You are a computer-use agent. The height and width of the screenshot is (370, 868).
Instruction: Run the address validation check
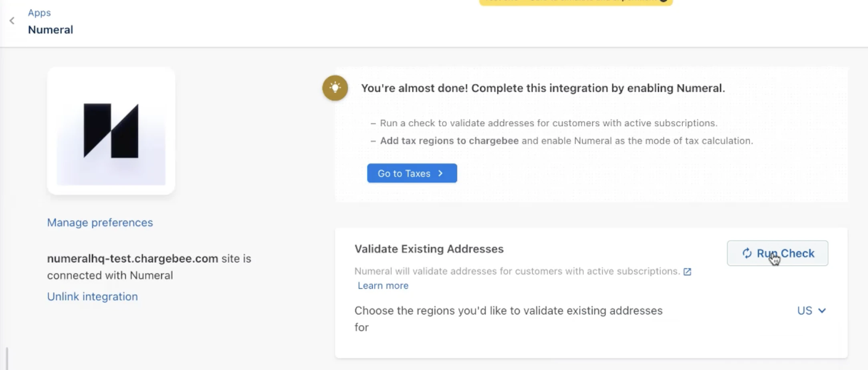coord(777,253)
